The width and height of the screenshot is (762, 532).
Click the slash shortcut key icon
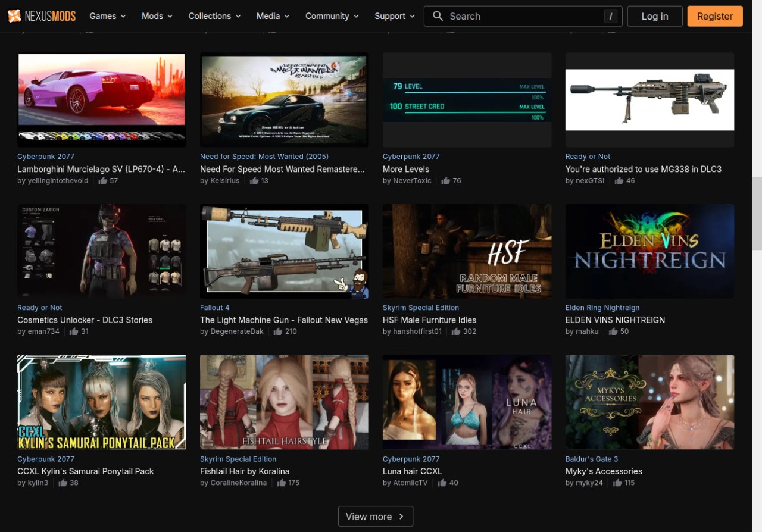click(610, 17)
